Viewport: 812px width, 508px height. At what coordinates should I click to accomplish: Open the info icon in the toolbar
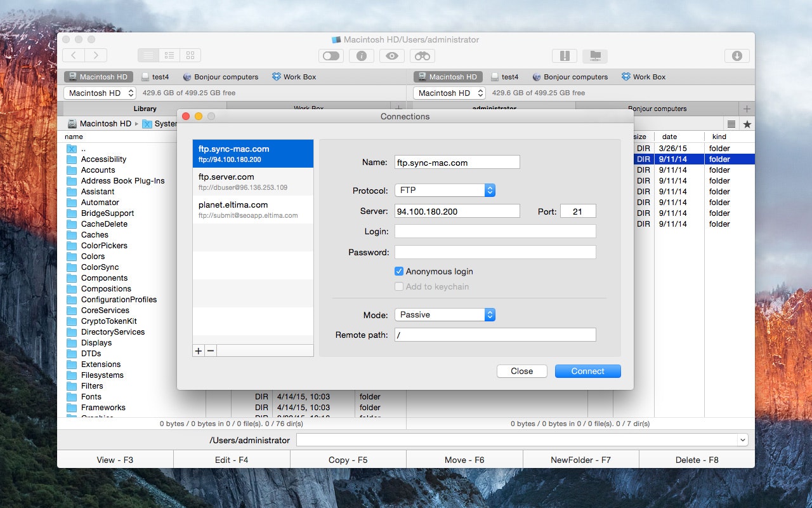362,56
